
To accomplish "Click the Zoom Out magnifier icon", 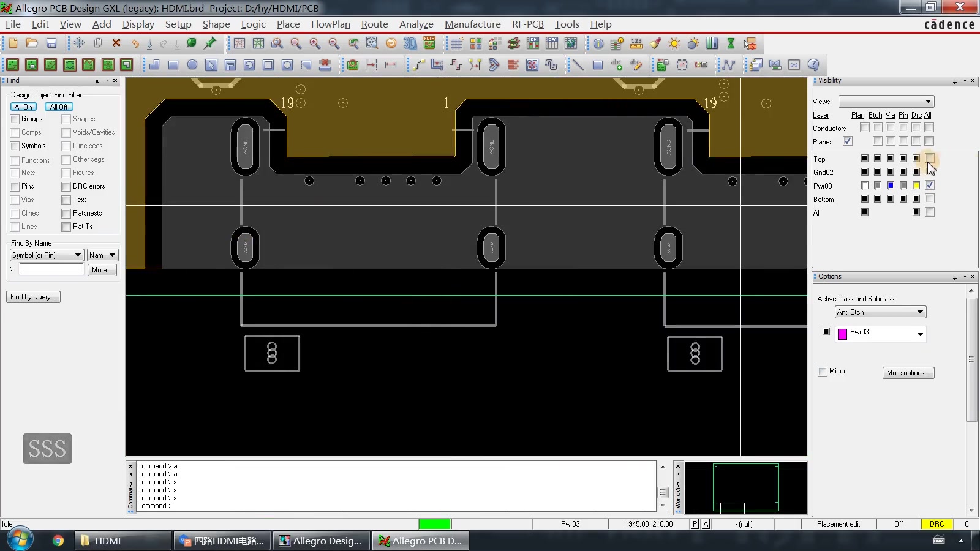I will [334, 43].
